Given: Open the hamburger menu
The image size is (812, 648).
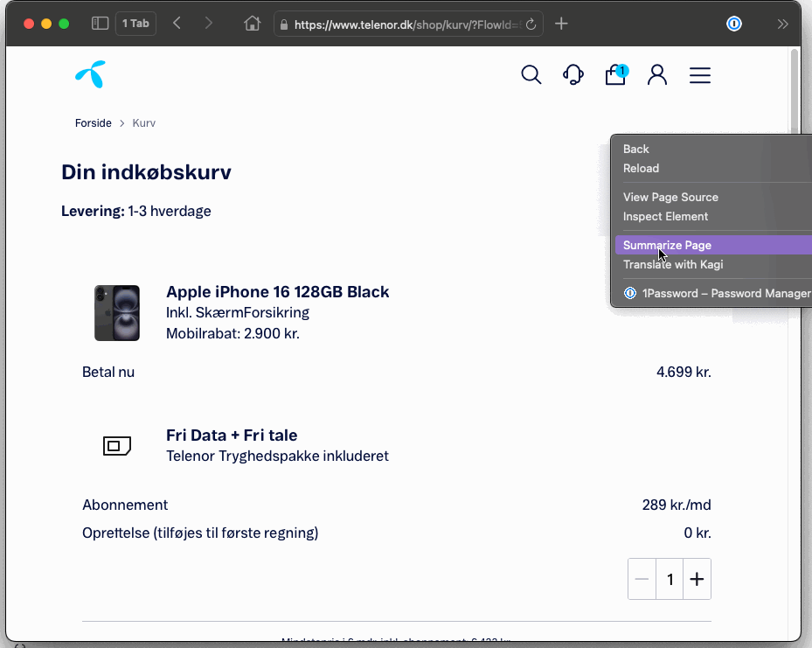Looking at the screenshot, I should pyautogui.click(x=700, y=76).
